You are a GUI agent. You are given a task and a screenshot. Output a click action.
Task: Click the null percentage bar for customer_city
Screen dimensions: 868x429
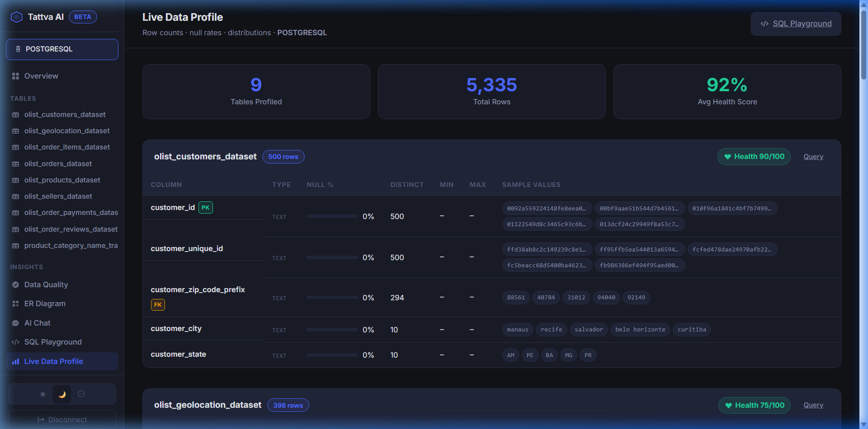coord(332,330)
